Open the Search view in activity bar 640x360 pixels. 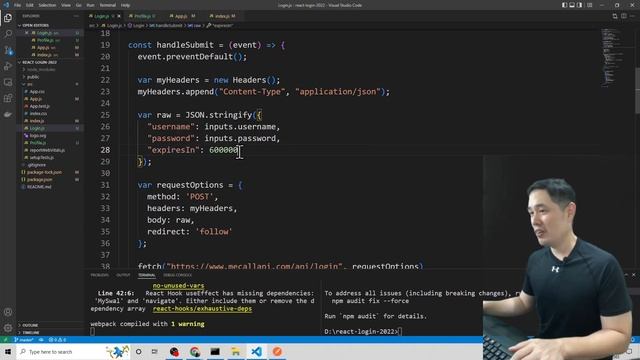coord(8,34)
